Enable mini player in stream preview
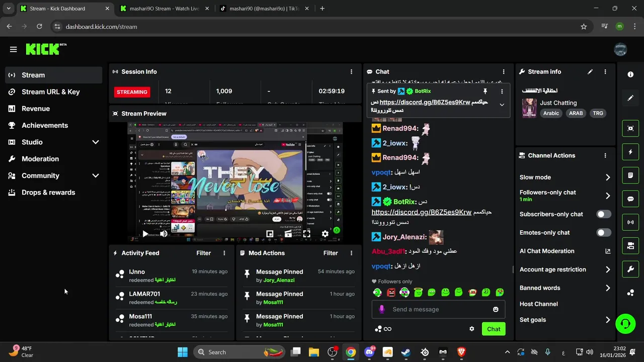 pyautogui.click(x=270, y=234)
